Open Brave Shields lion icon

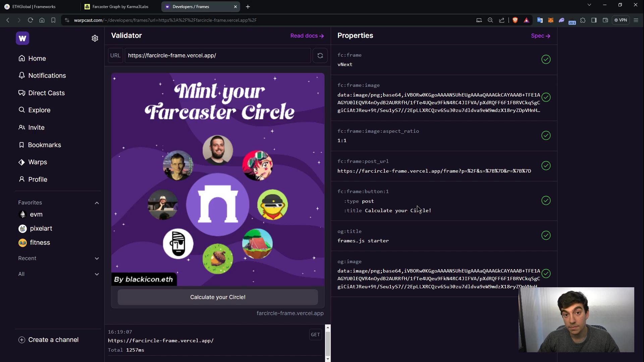click(x=515, y=20)
